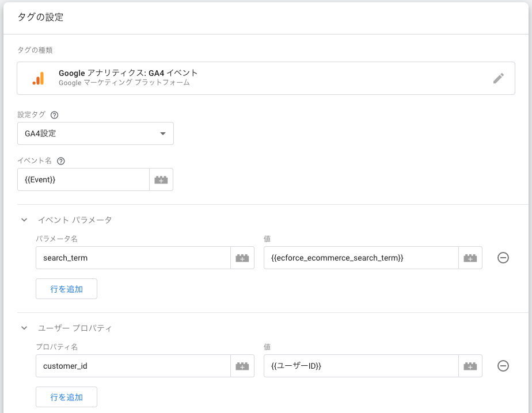
Task: Insert variable for イベント名 field
Action: click(x=161, y=179)
